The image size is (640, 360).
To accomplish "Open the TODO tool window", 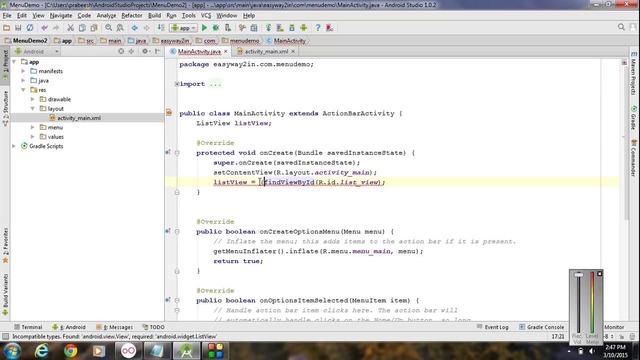I will [153, 327].
